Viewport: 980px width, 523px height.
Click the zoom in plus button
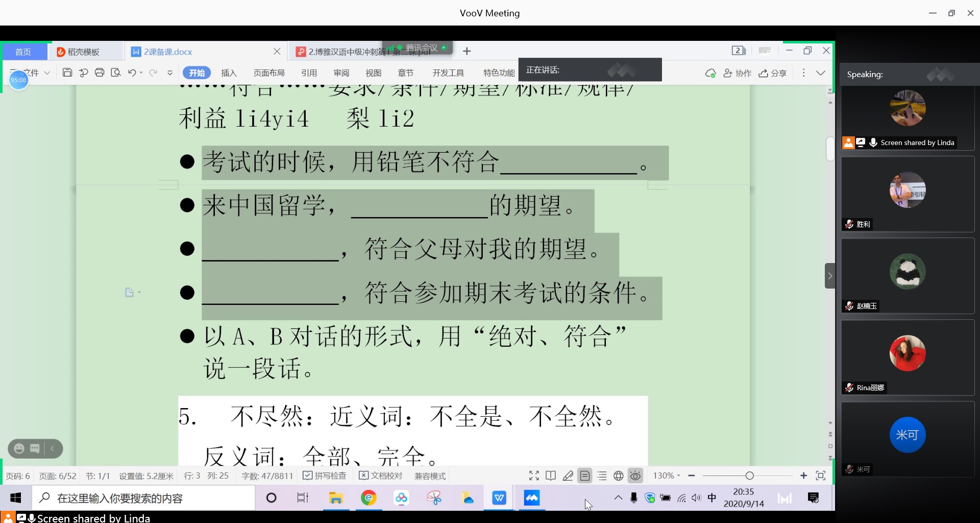(x=803, y=476)
